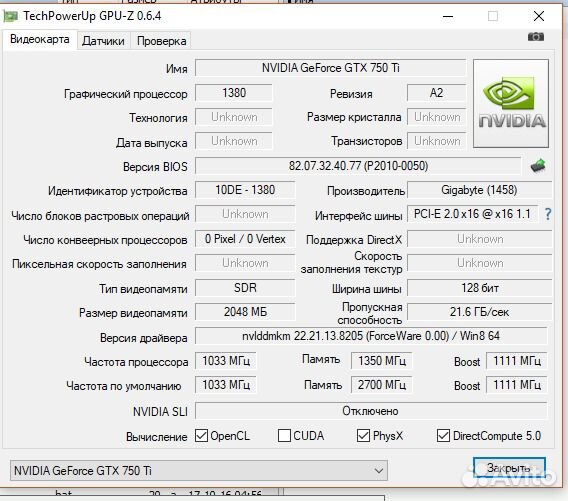
Task: Click the camera screenshot icon
Action: click(x=536, y=37)
